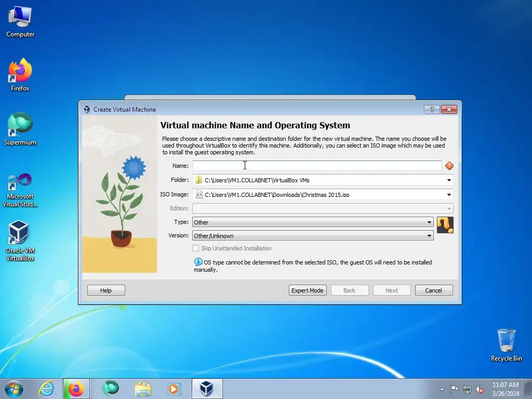532x399 pixels.
Task: Click the ISO file icon in ISO Image field
Action: click(199, 195)
